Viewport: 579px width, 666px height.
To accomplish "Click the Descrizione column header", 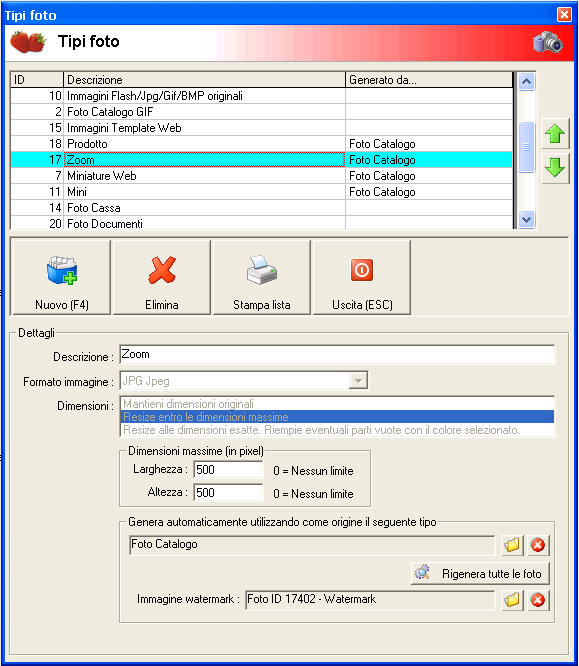I will click(204, 80).
